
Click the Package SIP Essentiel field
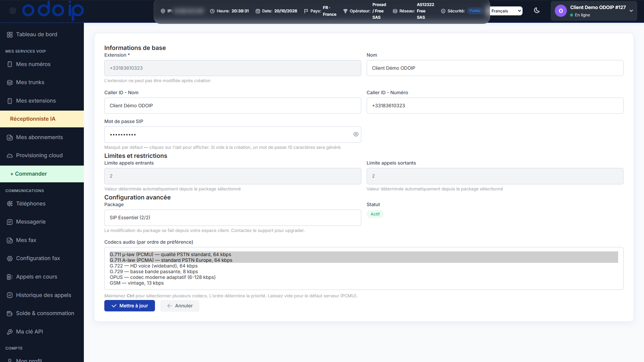(232, 218)
